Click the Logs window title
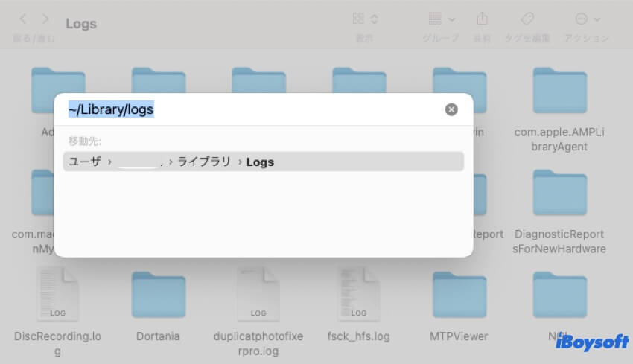Screen dimensions: 633x364 [x=81, y=24]
